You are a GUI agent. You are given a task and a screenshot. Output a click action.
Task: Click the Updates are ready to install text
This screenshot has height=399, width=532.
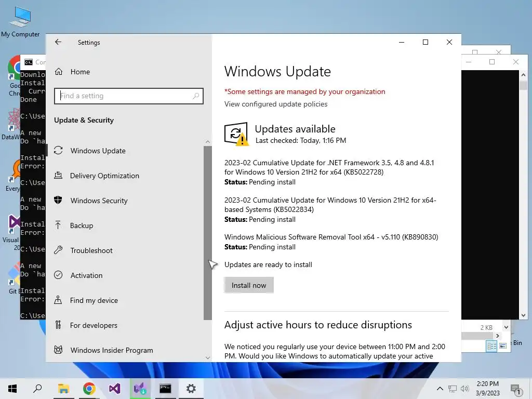[x=268, y=264]
